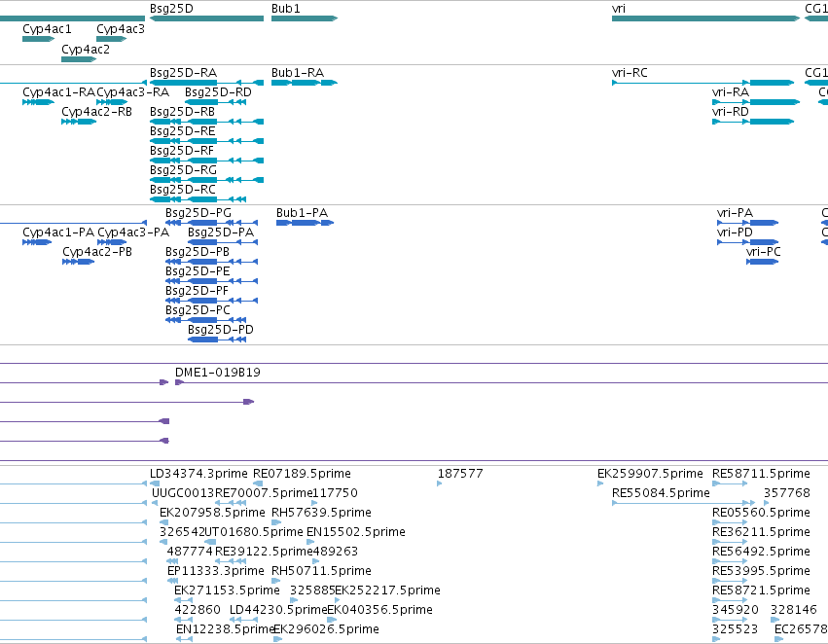This screenshot has width=828, height=644.
Task: Pick the Cyp4ac2 gene glyph
Action: pos(79,59)
